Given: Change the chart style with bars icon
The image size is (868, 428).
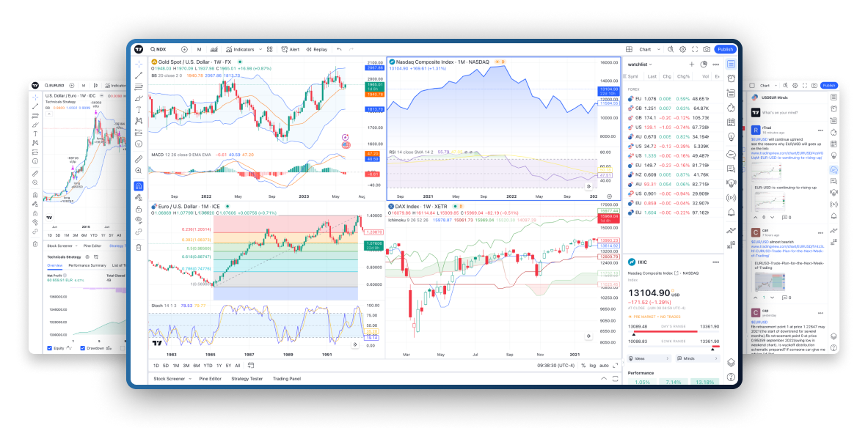Looking at the screenshot, I should pos(214,49).
